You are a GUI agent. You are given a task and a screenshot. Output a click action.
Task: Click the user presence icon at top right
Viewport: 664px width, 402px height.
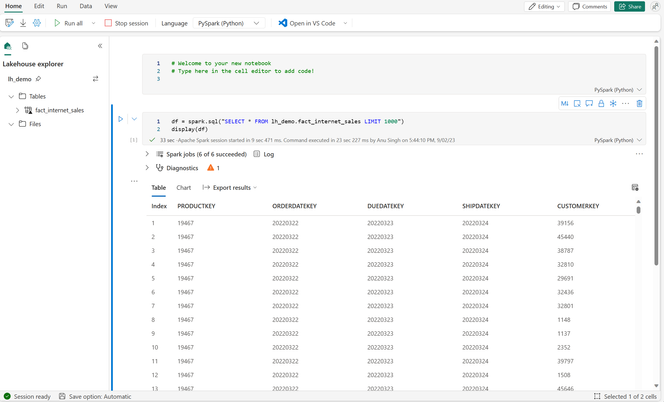655,6
